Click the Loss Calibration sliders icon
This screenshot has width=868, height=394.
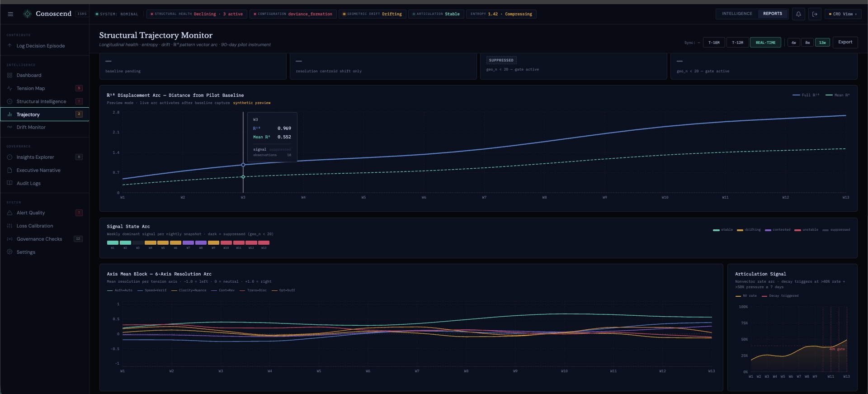coord(9,226)
